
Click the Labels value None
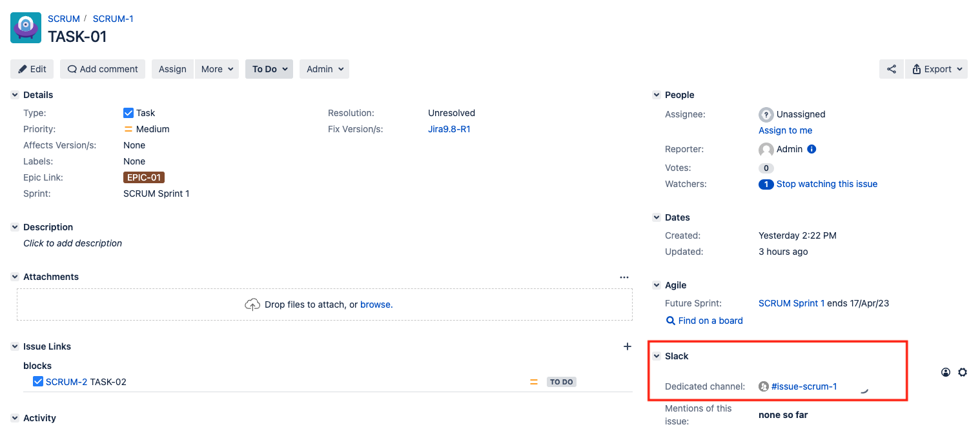134,161
